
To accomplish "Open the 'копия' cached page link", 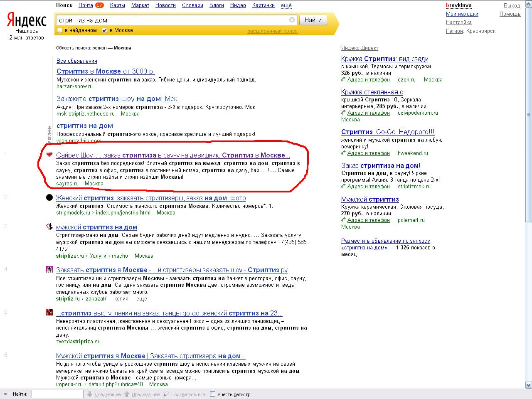I will (121, 298).
